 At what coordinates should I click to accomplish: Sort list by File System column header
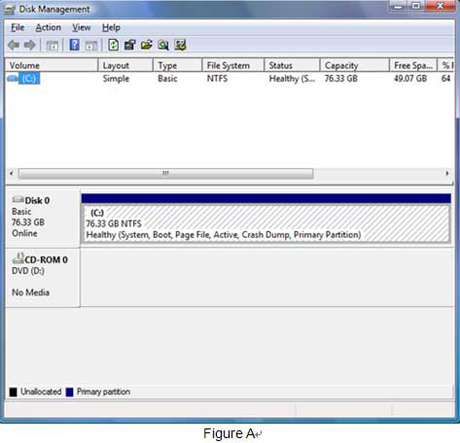point(233,65)
